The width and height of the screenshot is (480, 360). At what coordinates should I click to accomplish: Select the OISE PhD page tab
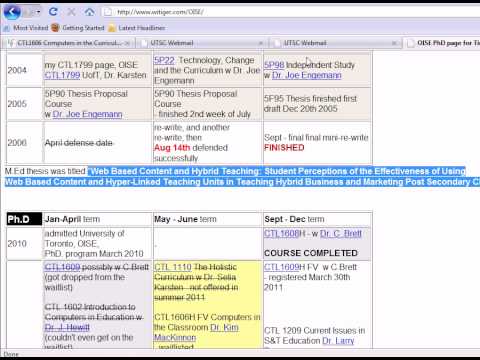click(443, 43)
